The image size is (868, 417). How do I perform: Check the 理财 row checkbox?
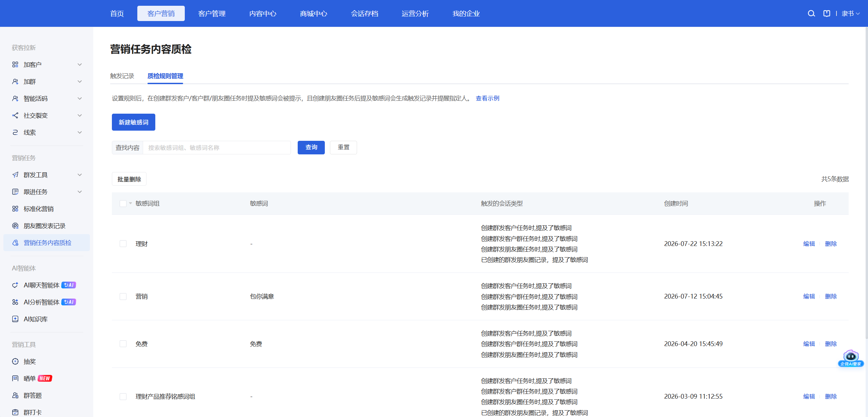pyautogui.click(x=123, y=244)
